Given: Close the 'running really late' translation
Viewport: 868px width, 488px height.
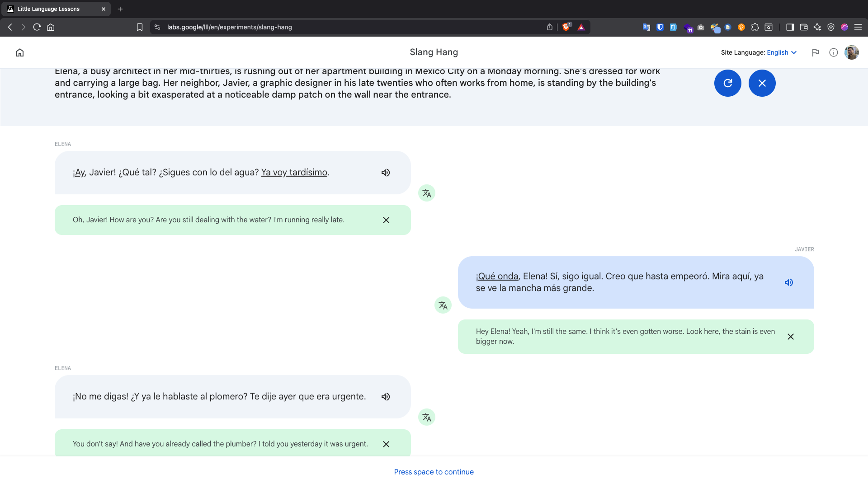Looking at the screenshot, I should [x=386, y=220].
